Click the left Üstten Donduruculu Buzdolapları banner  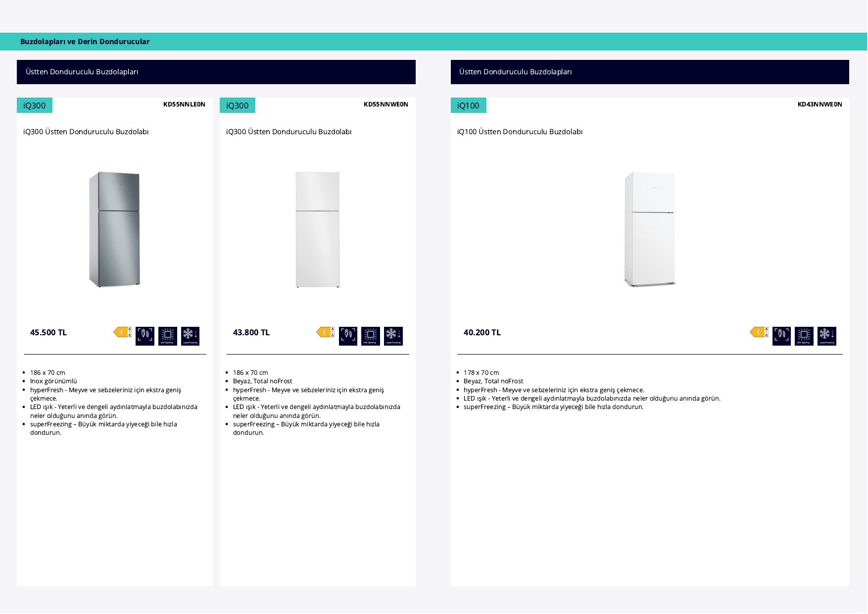click(216, 72)
